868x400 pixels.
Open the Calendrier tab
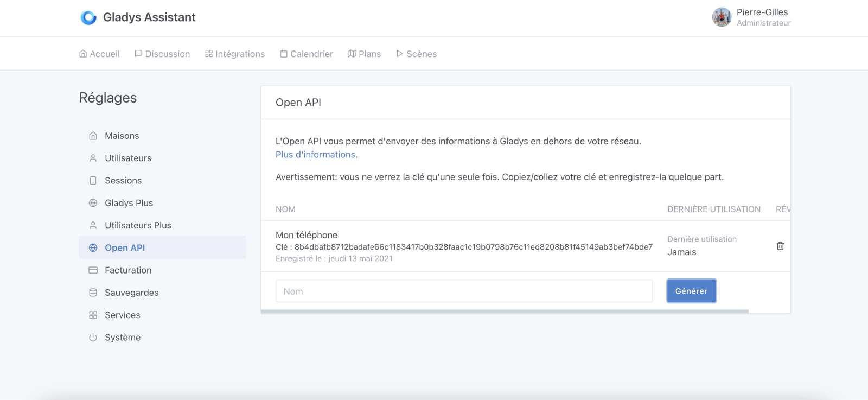click(307, 54)
